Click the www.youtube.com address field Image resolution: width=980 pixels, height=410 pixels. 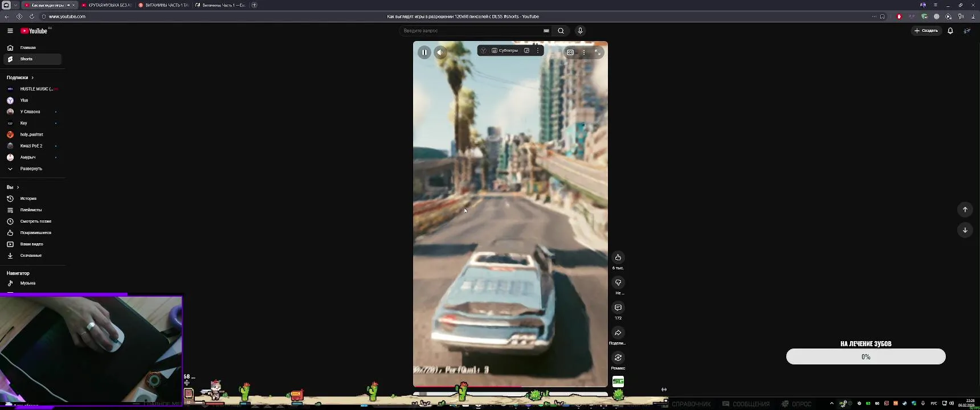[67, 17]
